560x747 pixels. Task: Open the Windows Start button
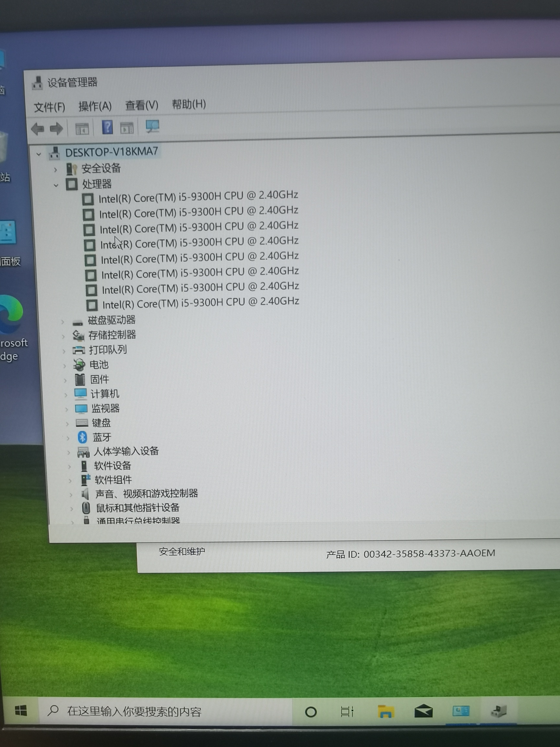(x=21, y=710)
